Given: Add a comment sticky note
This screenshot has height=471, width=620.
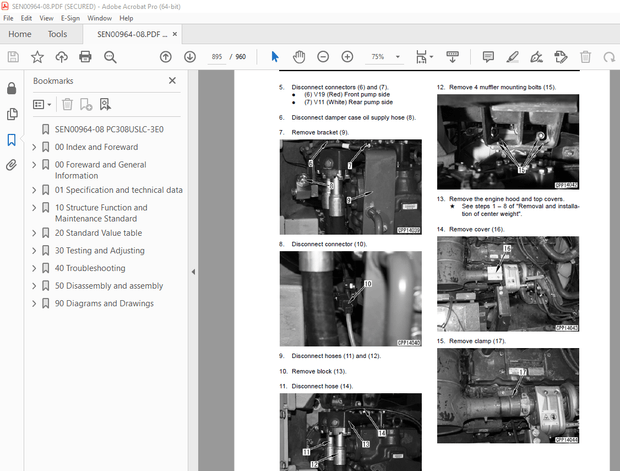Looking at the screenshot, I should (488, 57).
